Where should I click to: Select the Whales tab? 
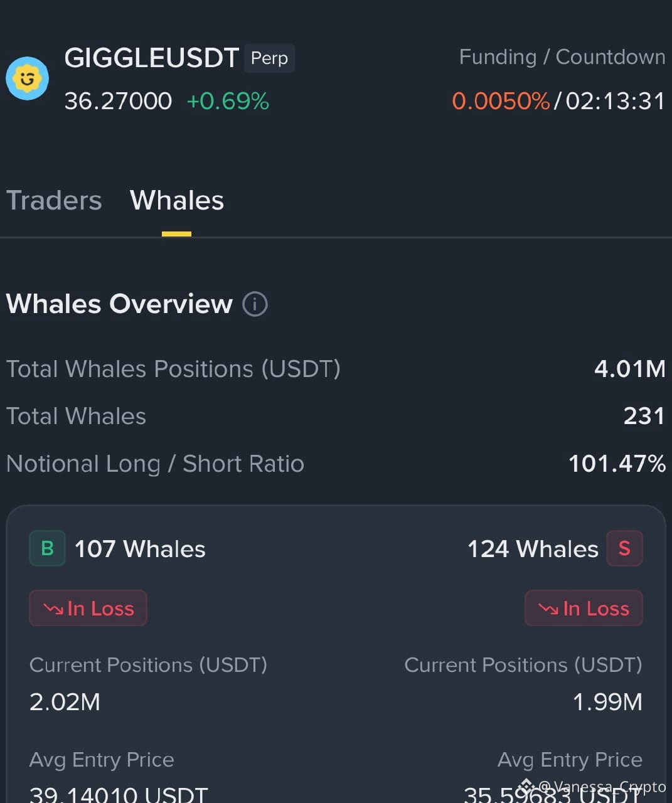(x=177, y=201)
